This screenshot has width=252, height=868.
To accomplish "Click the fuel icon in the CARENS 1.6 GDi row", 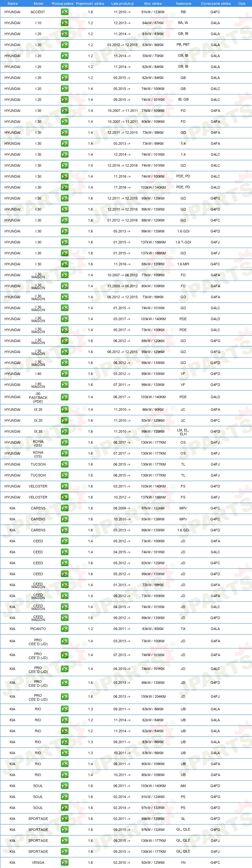I will 64,530.
